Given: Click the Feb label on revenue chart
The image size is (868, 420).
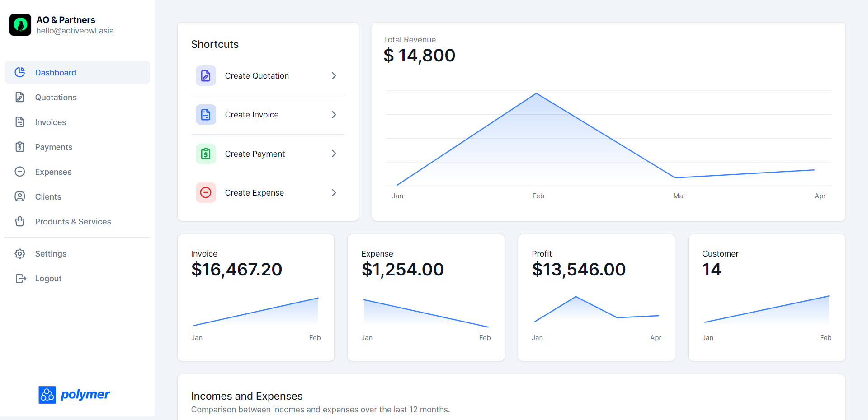Looking at the screenshot, I should click(538, 196).
